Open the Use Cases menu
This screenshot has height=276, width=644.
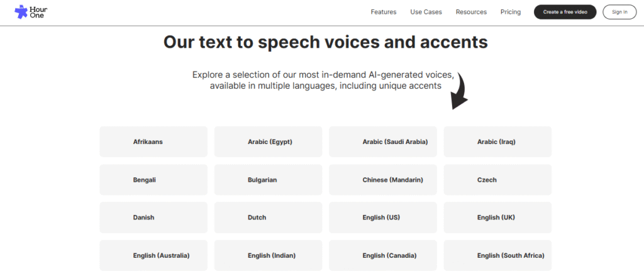pos(426,12)
